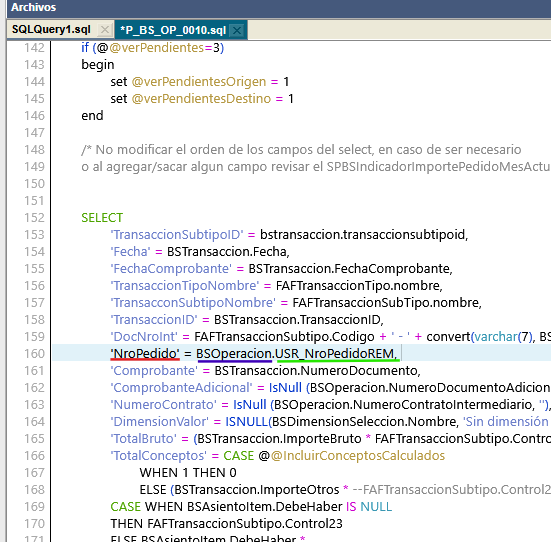The height and width of the screenshot is (542, 551).
Task: Click BSDimensionSeleccion.Nombre on line 164
Action: pos(364,422)
